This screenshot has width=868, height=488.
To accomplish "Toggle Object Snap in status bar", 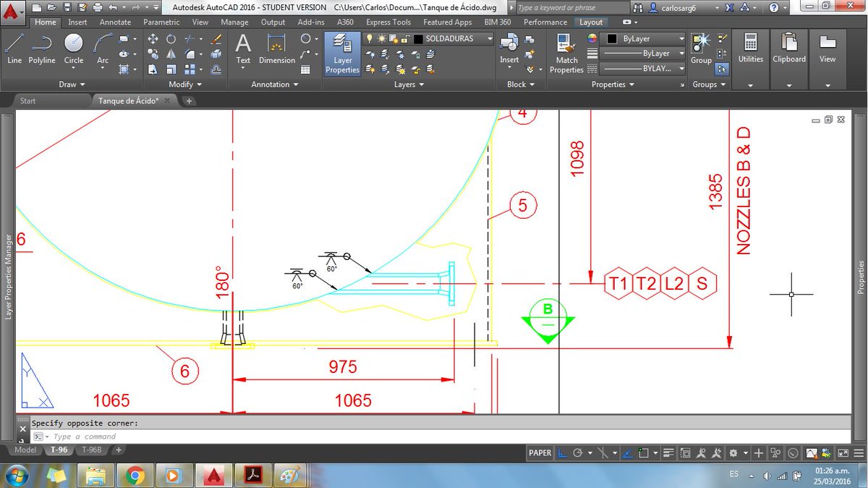I will point(643,453).
